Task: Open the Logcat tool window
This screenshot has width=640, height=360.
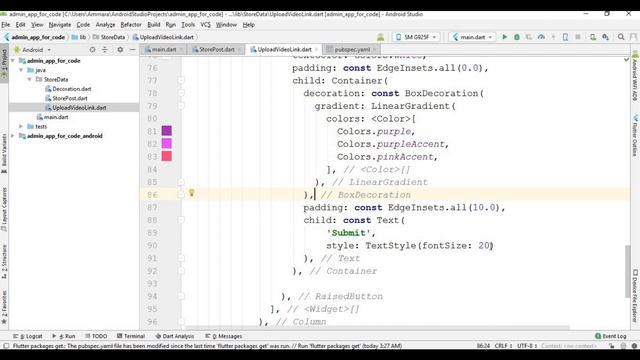Action: (28, 336)
